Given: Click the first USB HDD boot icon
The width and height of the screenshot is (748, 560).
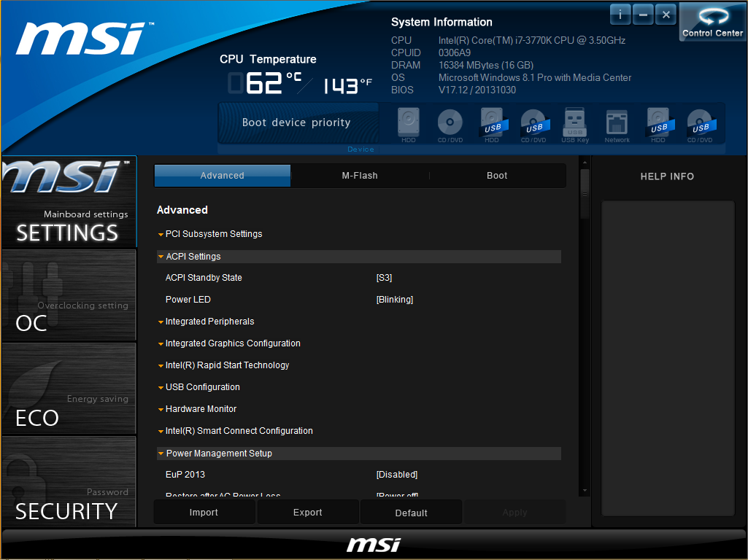Looking at the screenshot, I should (493, 125).
